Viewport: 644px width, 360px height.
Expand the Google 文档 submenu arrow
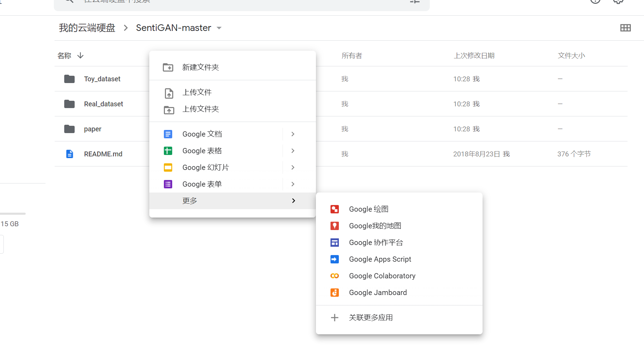pos(293,134)
